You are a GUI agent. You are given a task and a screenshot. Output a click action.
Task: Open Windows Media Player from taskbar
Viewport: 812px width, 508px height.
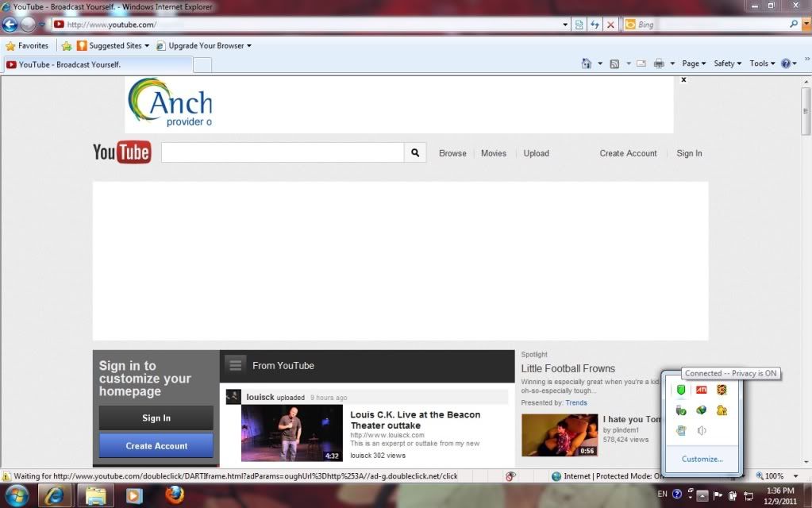tap(134, 495)
